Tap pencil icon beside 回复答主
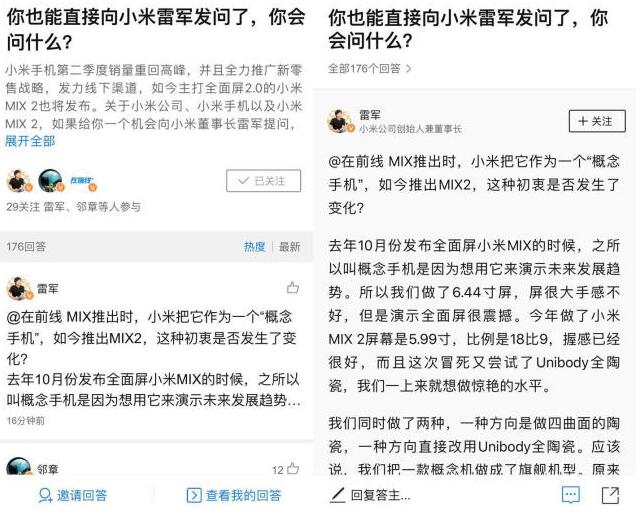This screenshot has width=644, height=526. 338,495
